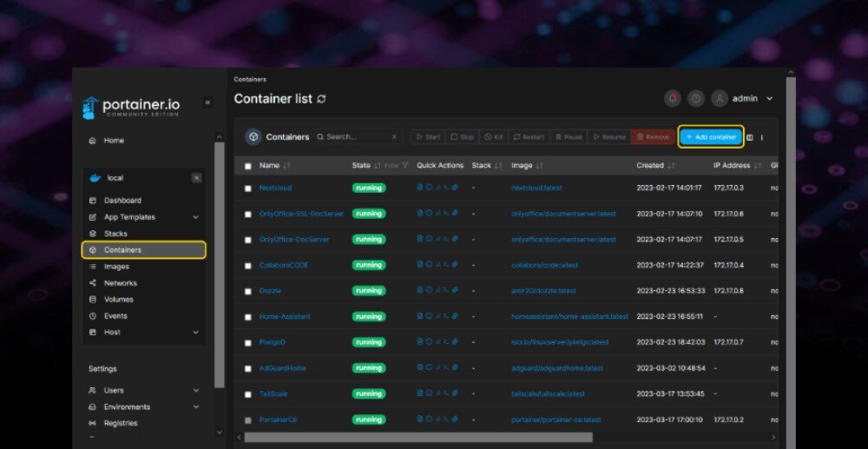Expand the Host submenu
Viewport: 868px width, 449px height.
(x=195, y=332)
